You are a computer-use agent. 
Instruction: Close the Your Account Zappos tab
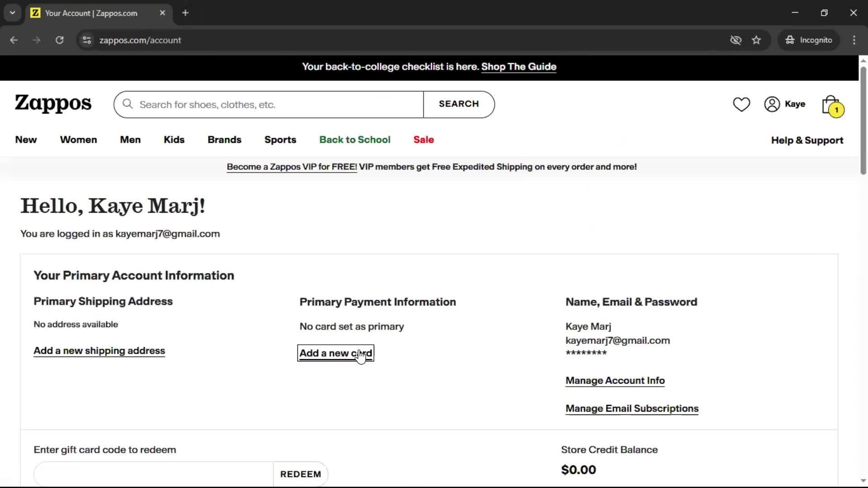[162, 13]
